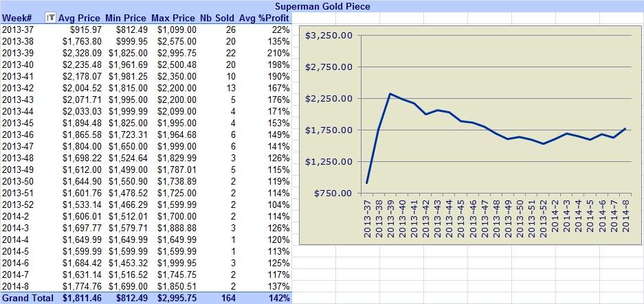
Task: Select the Avg Price column header
Action: tap(79, 18)
